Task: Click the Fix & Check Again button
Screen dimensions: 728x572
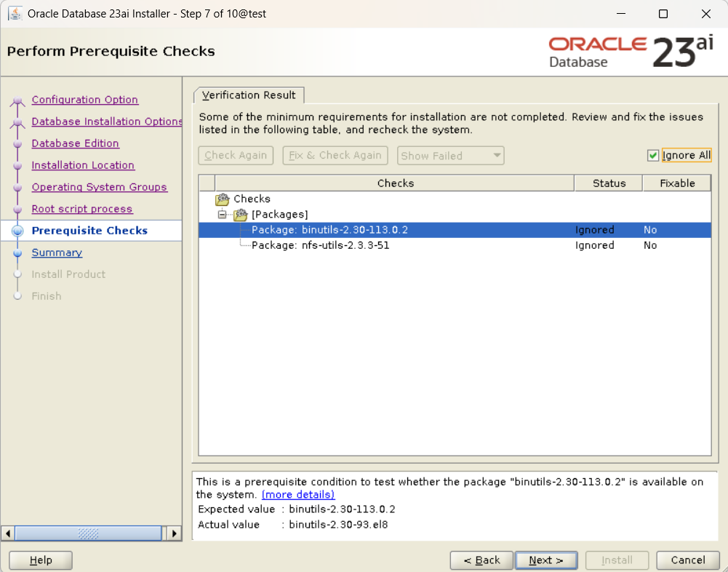Action: tap(335, 155)
